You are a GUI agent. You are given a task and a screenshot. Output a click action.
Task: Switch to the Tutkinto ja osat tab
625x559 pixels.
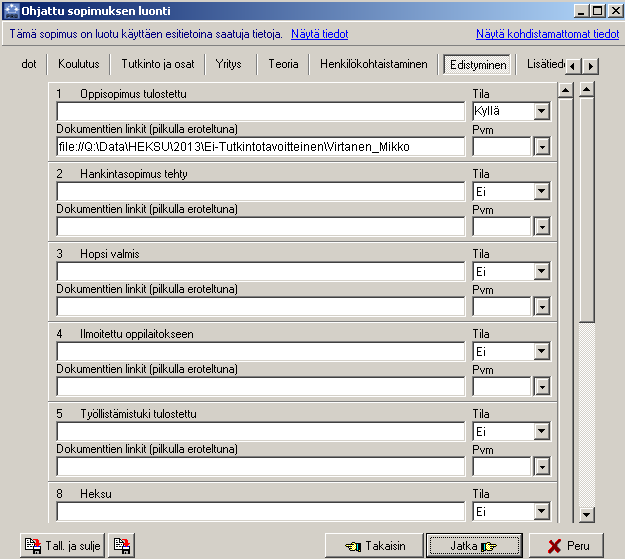[158, 64]
